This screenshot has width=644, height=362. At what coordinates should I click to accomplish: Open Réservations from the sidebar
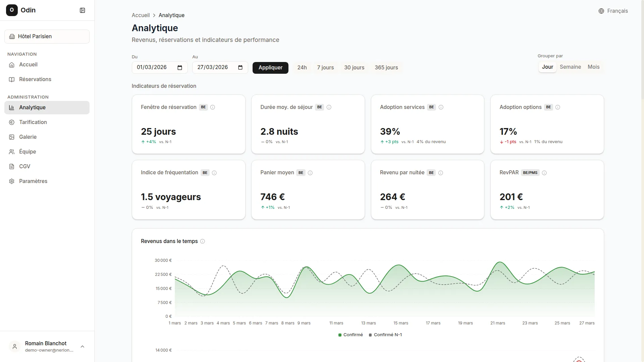[35, 79]
